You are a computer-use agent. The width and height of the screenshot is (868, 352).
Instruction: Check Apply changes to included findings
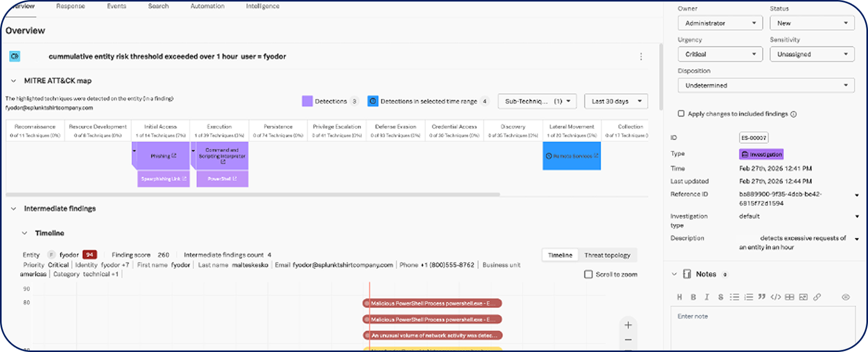[681, 114]
